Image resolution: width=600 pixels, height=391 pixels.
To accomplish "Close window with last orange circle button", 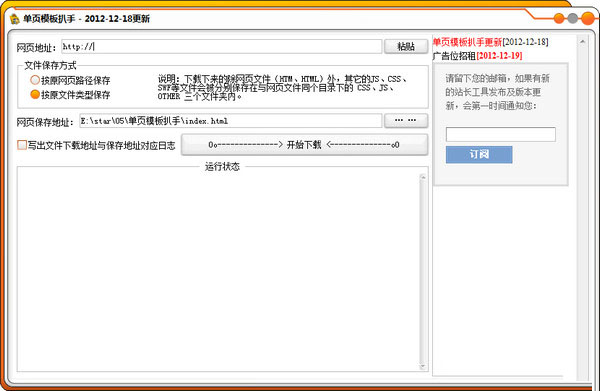I will coord(587,18).
